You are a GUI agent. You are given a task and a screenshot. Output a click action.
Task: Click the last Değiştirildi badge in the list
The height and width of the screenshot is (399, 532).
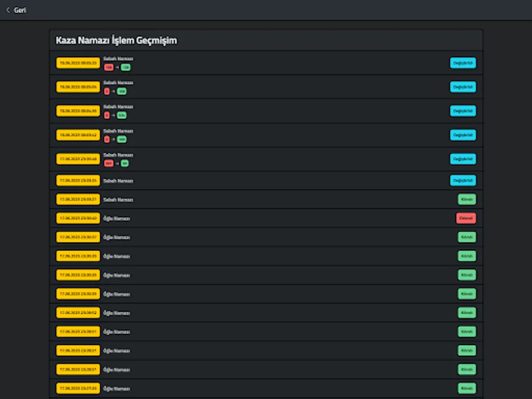(x=463, y=180)
